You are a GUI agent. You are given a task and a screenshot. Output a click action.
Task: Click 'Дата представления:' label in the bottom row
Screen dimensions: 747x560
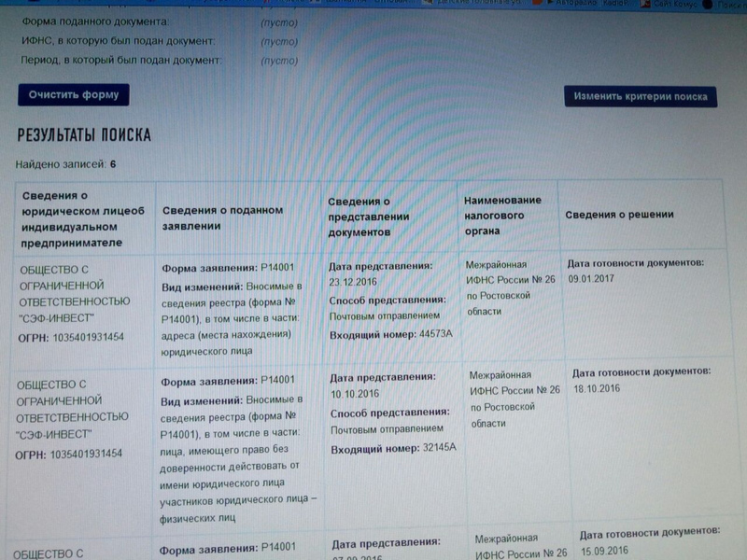pos(386,542)
